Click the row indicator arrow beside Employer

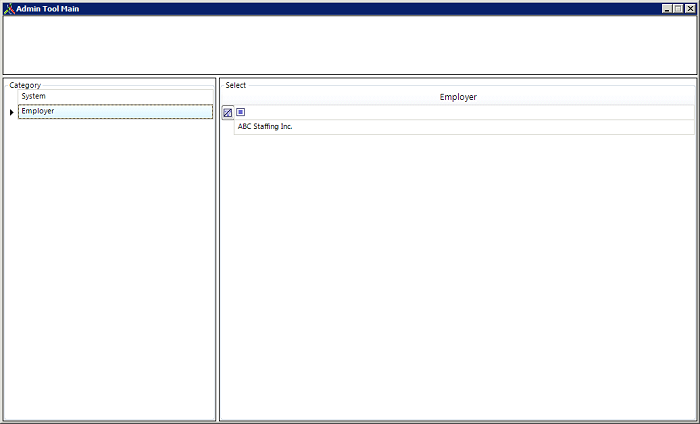[12, 112]
